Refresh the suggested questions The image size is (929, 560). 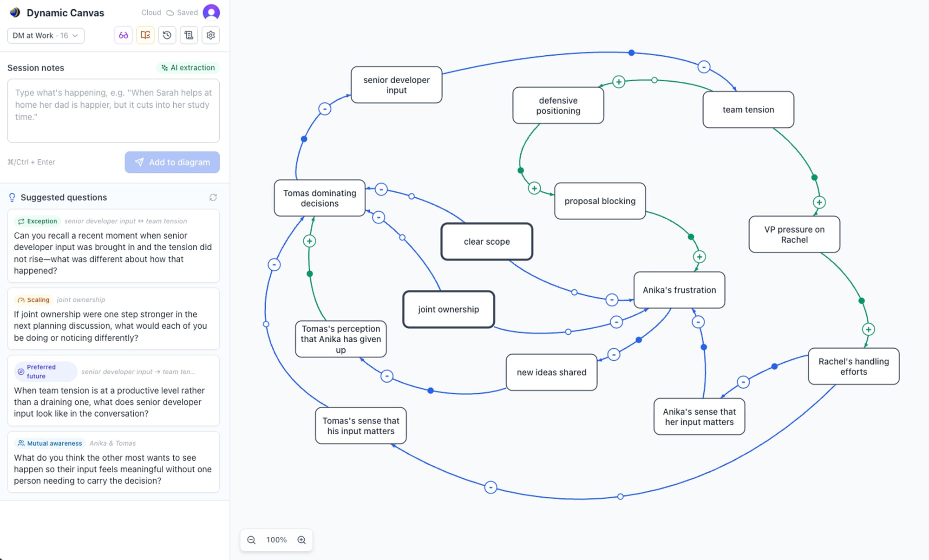pyautogui.click(x=213, y=197)
